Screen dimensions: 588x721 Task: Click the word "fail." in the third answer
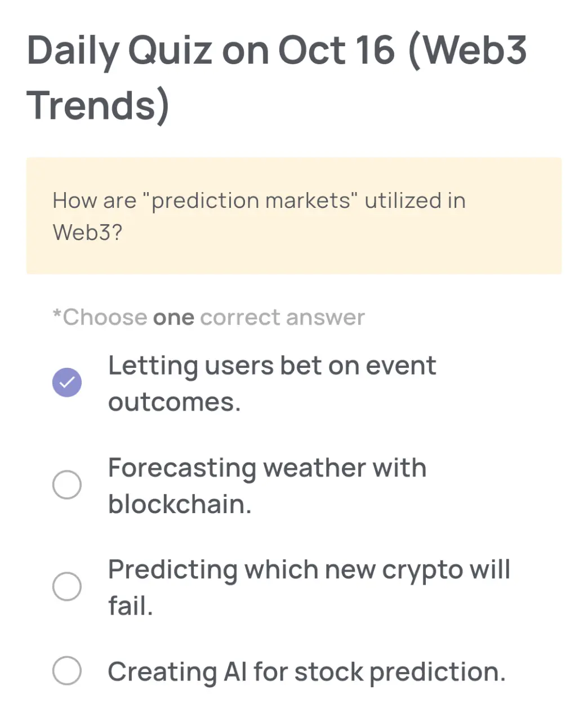click(131, 606)
